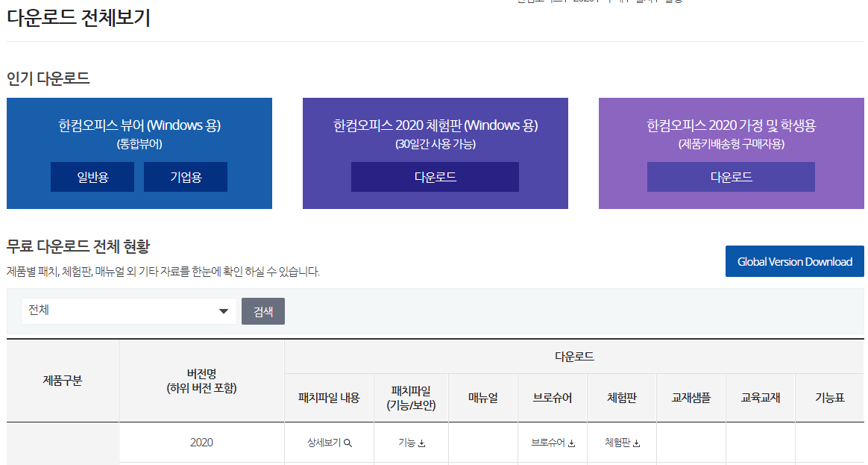Click the 한컴오피스 뷰어 (Windows 용) card title

click(x=139, y=125)
